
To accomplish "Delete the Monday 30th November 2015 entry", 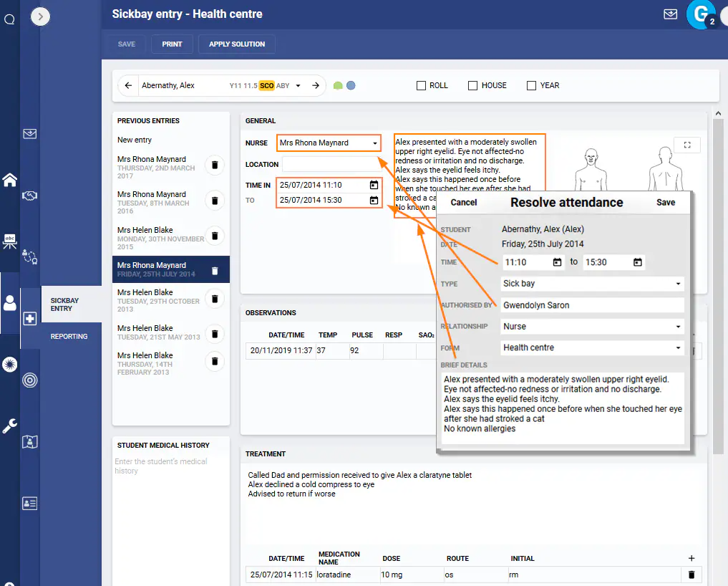I will pyautogui.click(x=215, y=236).
